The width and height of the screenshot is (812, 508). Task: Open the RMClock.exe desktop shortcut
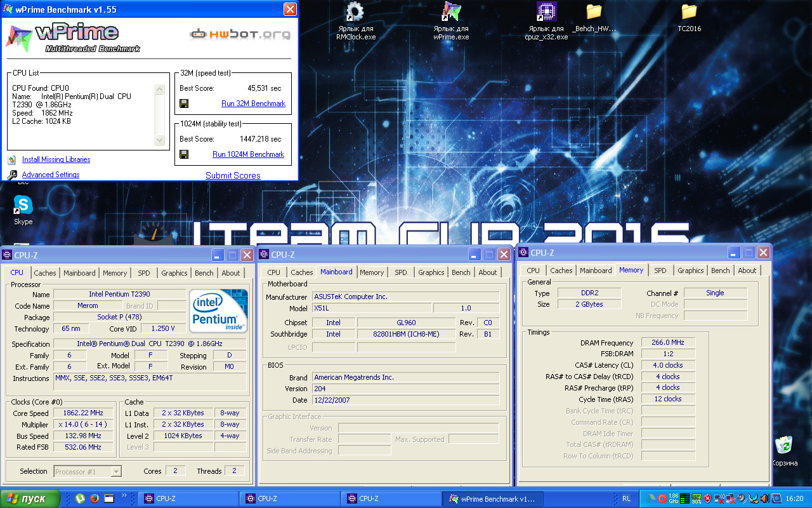pos(355,22)
